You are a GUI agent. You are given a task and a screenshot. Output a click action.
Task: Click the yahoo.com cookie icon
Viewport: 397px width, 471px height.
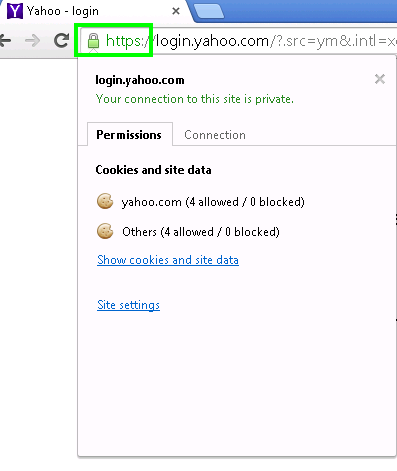(105, 201)
